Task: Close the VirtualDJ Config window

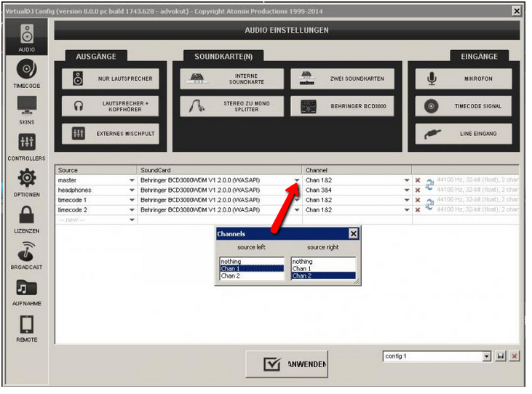Action: (517, 11)
